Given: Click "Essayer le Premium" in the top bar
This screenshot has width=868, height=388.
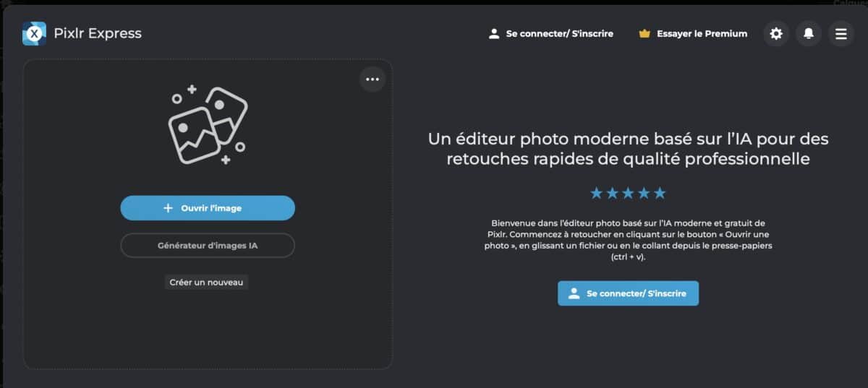Looking at the screenshot, I should [x=702, y=34].
